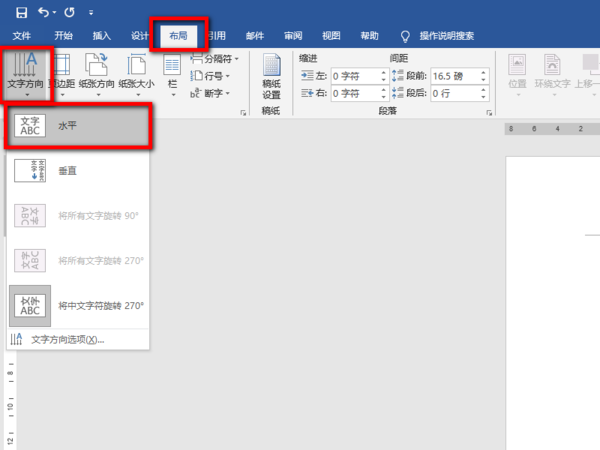The image size is (600, 450).
Task: Click the 操作说明搜索 search box
Action: pyautogui.click(x=447, y=36)
